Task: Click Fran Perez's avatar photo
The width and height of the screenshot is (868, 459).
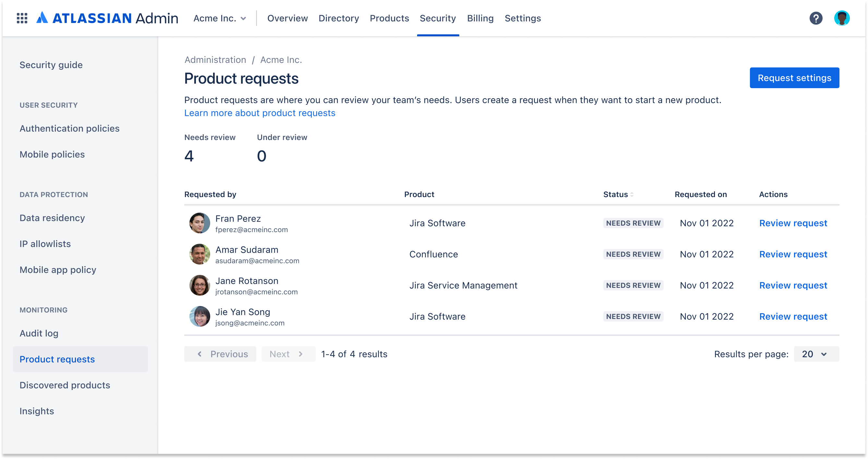Action: [199, 223]
